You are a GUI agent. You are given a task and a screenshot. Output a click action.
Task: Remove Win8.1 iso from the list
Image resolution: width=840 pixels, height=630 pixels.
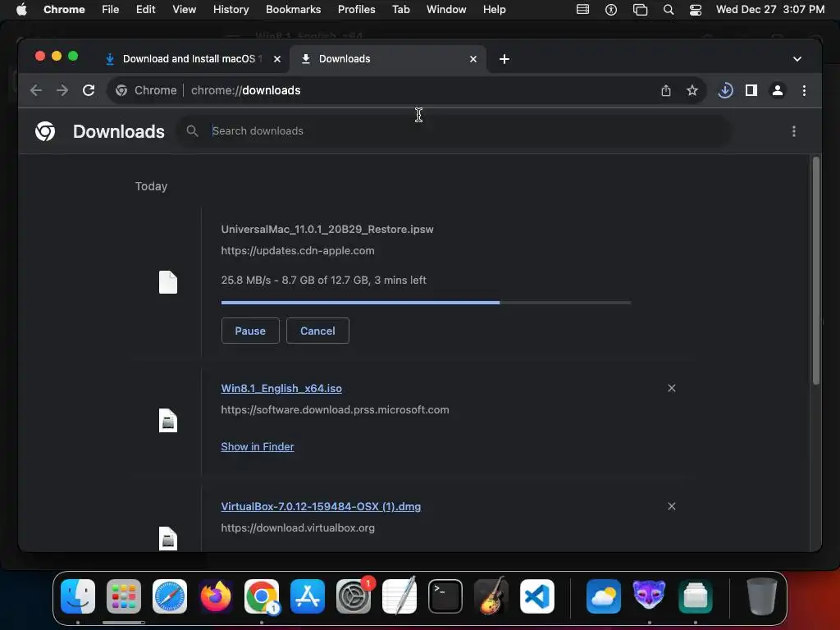pos(672,388)
